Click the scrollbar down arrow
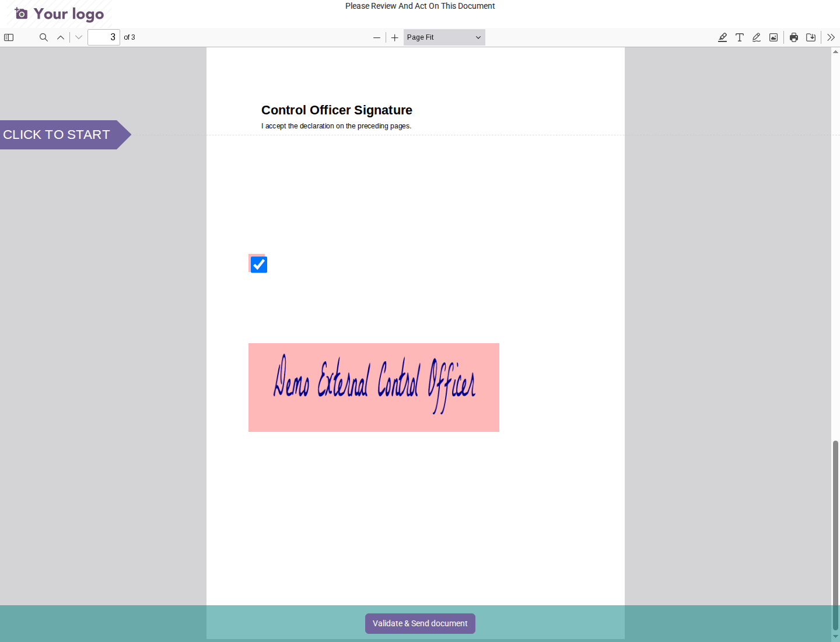The height and width of the screenshot is (642, 840). [x=835, y=637]
